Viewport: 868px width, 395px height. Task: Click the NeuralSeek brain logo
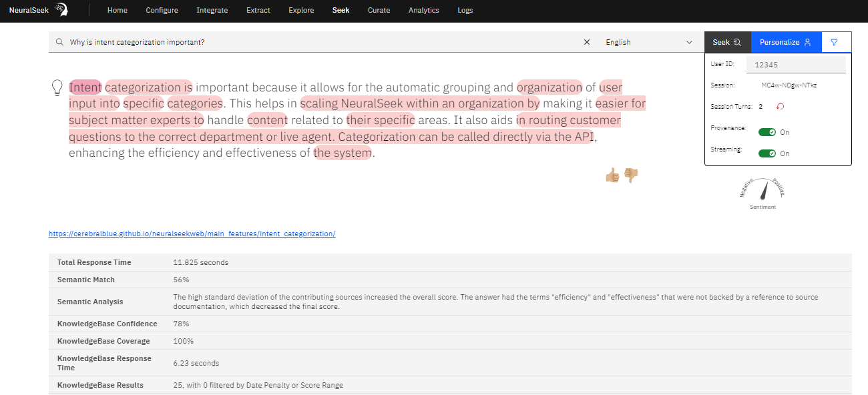point(61,9)
